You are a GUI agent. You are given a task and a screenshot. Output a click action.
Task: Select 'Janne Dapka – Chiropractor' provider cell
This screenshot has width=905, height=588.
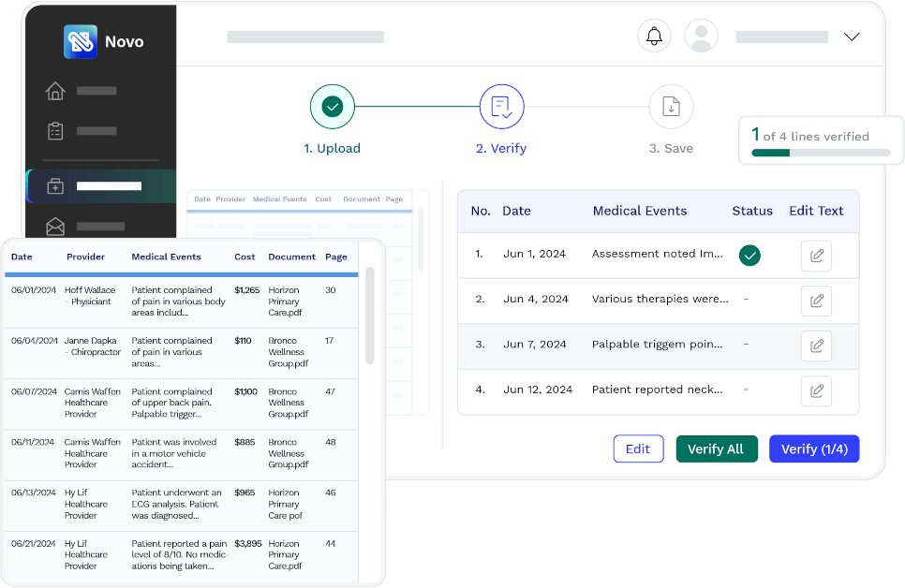[93, 346]
